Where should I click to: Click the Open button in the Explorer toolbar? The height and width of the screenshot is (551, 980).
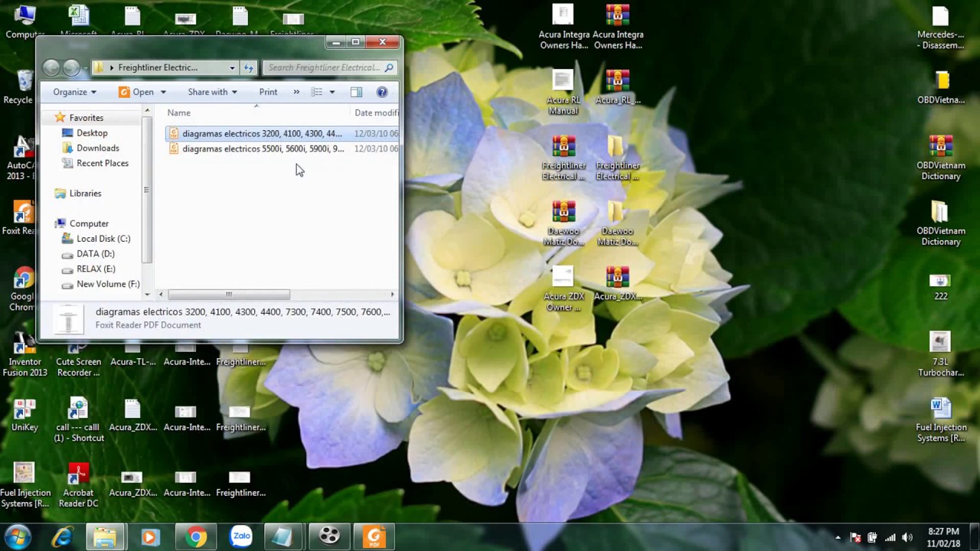point(136,92)
